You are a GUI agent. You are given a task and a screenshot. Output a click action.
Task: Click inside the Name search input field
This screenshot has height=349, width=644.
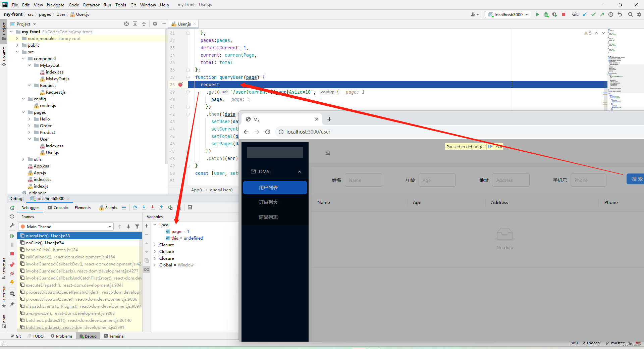tap(363, 180)
